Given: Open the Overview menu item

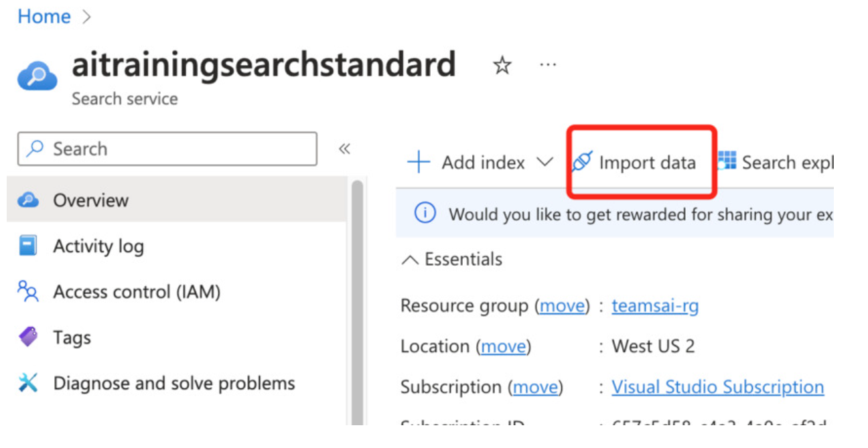Looking at the screenshot, I should (x=90, y=200).
